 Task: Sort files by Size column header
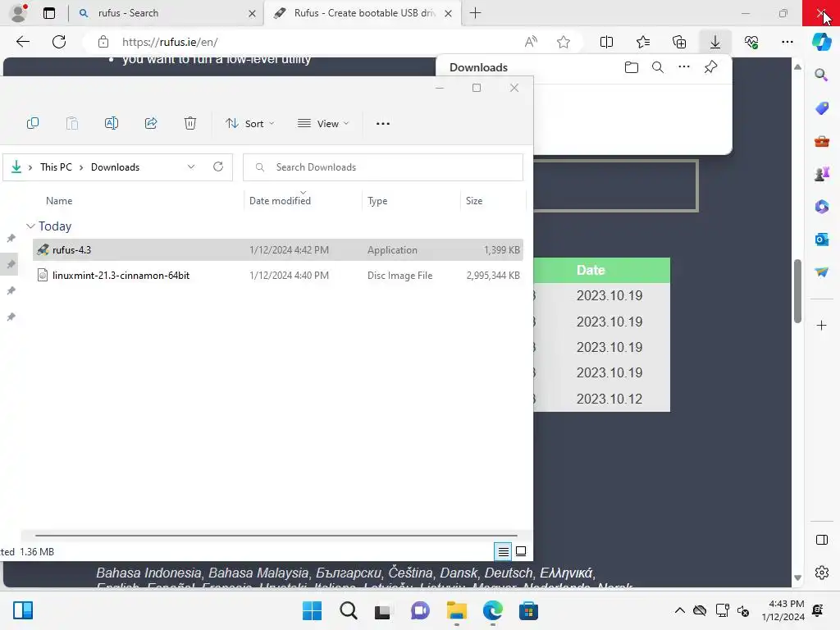[x=474, y=201]
